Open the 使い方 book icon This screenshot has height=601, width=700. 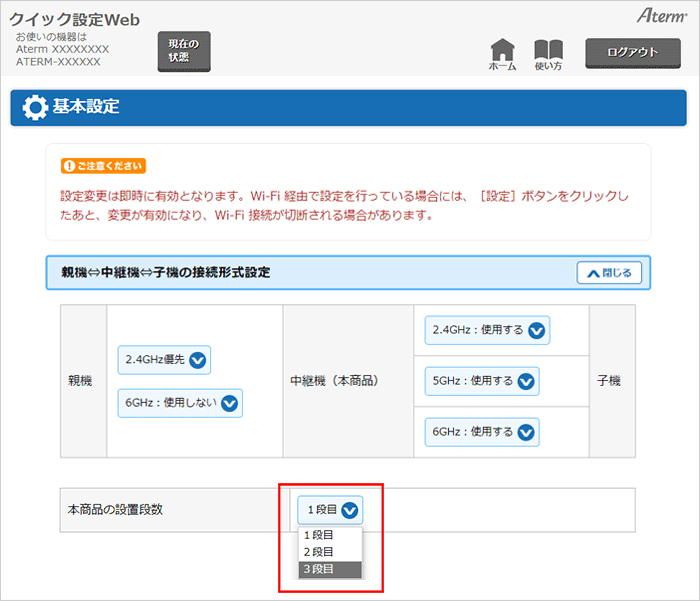coord(548,54)
